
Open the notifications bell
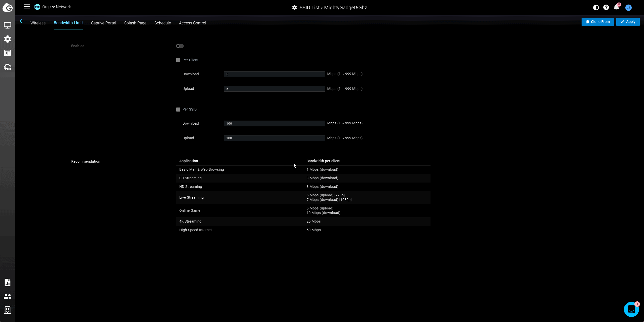click(x=616, y=8)
